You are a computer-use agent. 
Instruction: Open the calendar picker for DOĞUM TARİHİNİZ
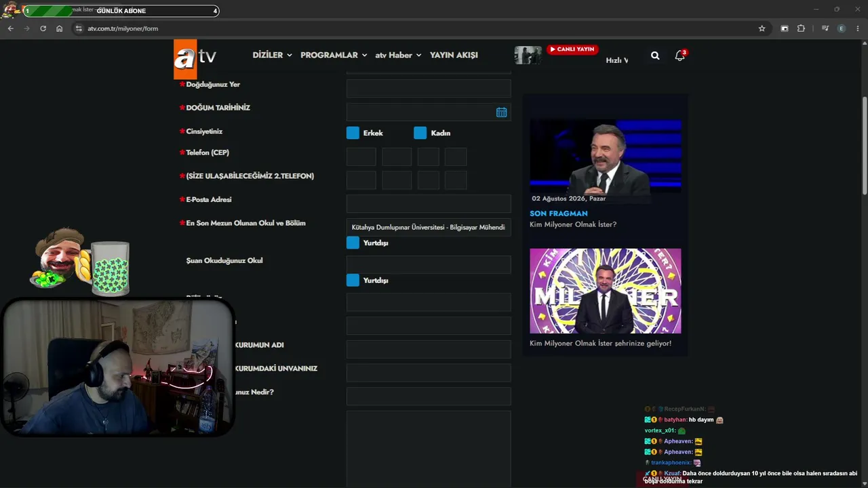coord(501,113)
